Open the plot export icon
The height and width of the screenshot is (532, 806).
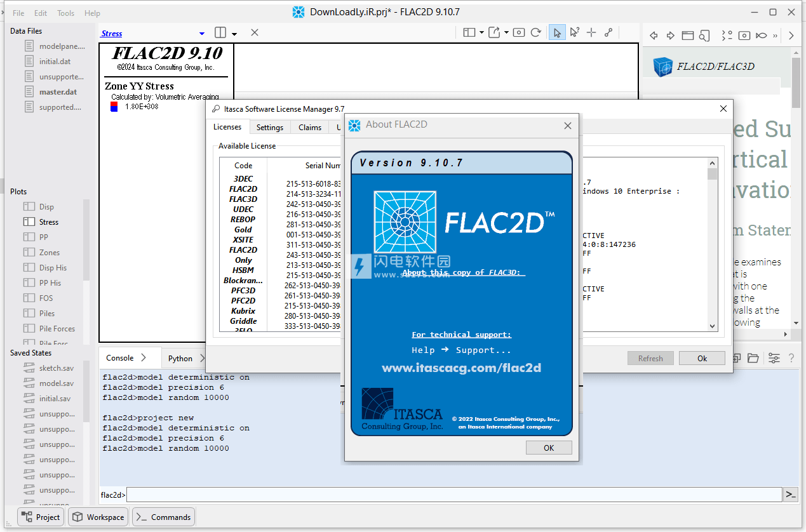coord(495,32)
